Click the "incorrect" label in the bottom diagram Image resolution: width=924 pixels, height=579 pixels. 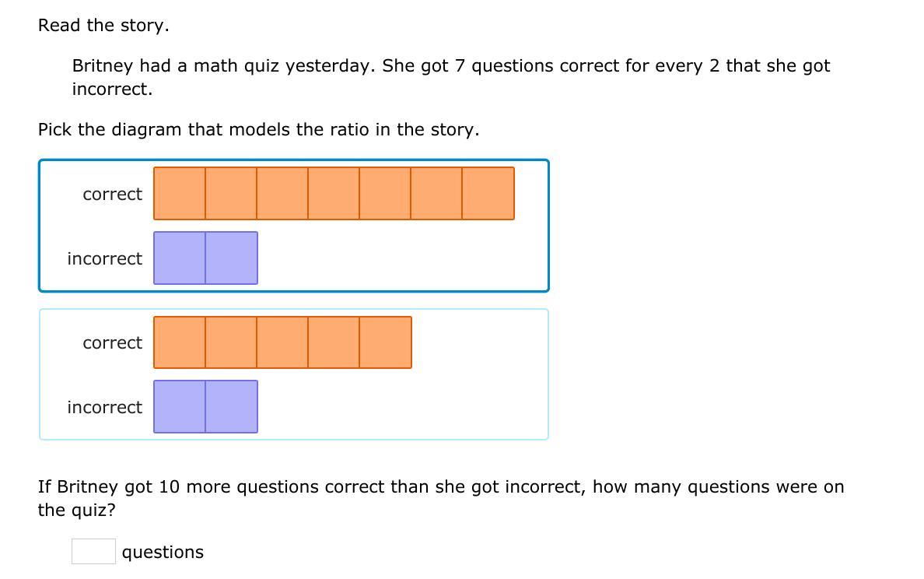105,408
